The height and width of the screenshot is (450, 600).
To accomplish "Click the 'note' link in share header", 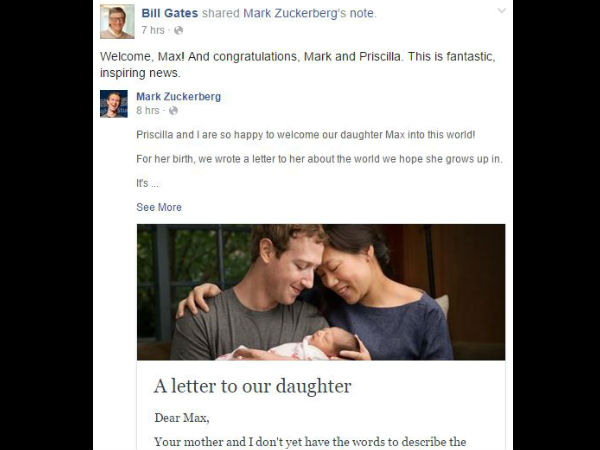I will (x=362, y=13).
